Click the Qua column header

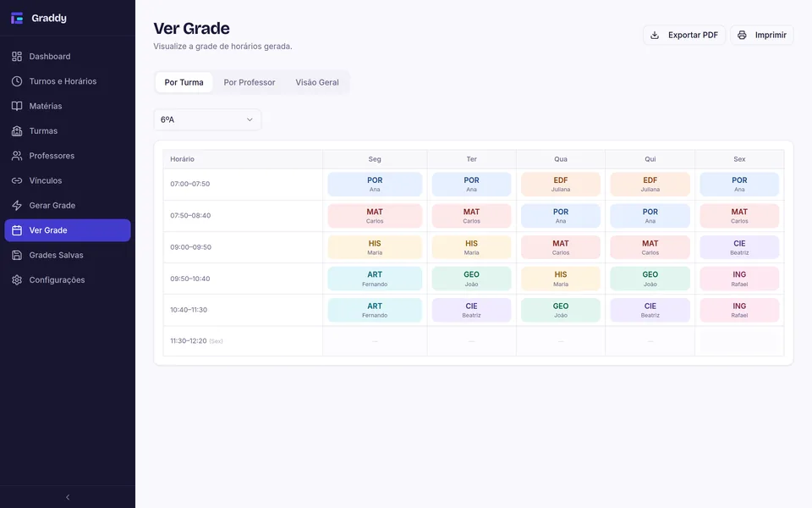pyautogui.click(x=561, y=159)
